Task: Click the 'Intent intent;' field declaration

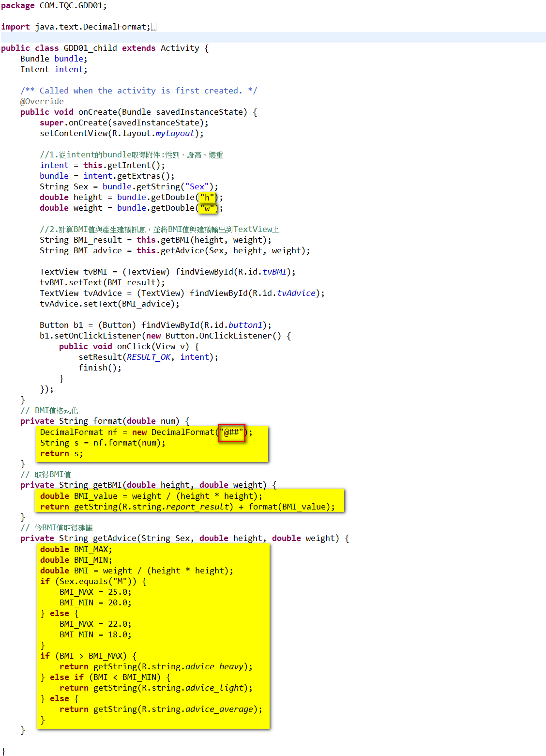Action: [54, 70]
